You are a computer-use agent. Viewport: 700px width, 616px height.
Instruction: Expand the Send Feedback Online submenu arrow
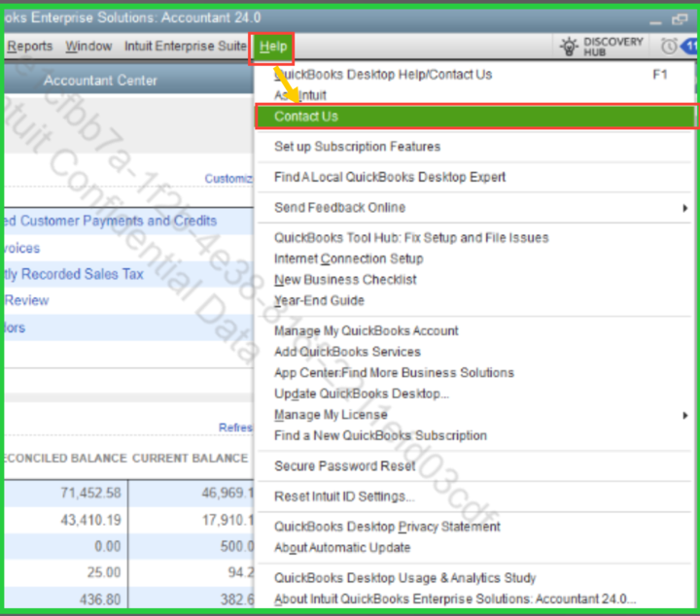pyautogui.click(x=684, y=208)
